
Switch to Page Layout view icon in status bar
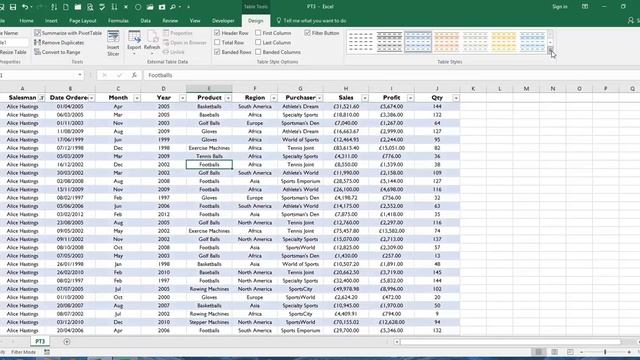click(554, 352)
